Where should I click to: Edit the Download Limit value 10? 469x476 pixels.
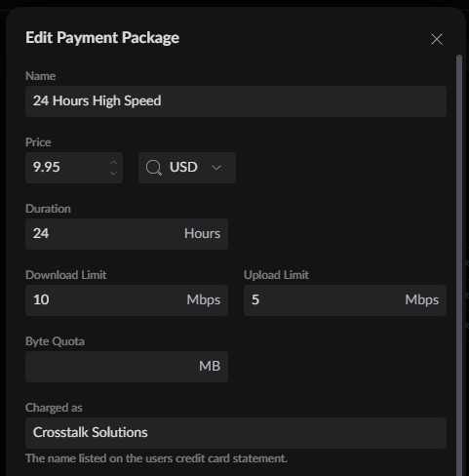(x=127, y=300)
